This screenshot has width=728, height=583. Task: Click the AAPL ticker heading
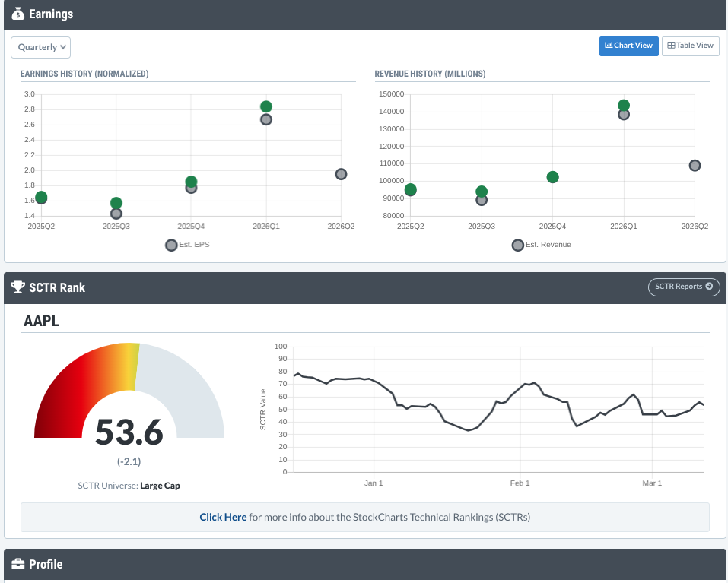click(41, 321)
